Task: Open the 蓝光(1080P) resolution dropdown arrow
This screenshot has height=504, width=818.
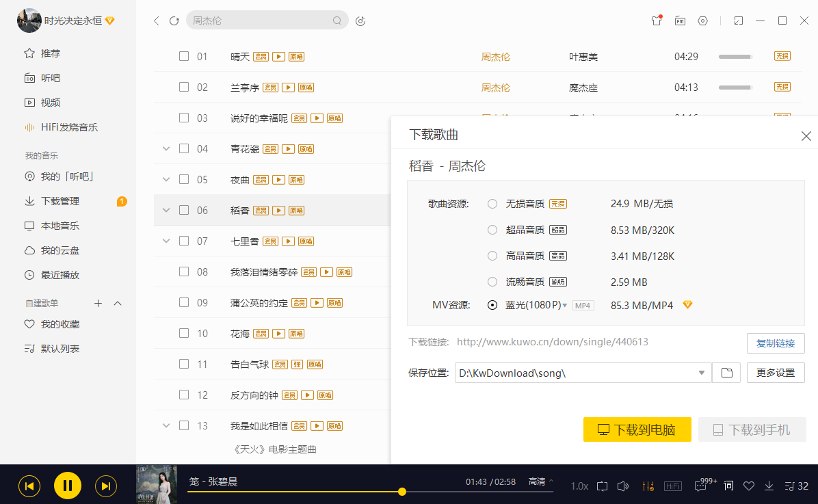Action: pyautogui.click(x=564, y=306)
